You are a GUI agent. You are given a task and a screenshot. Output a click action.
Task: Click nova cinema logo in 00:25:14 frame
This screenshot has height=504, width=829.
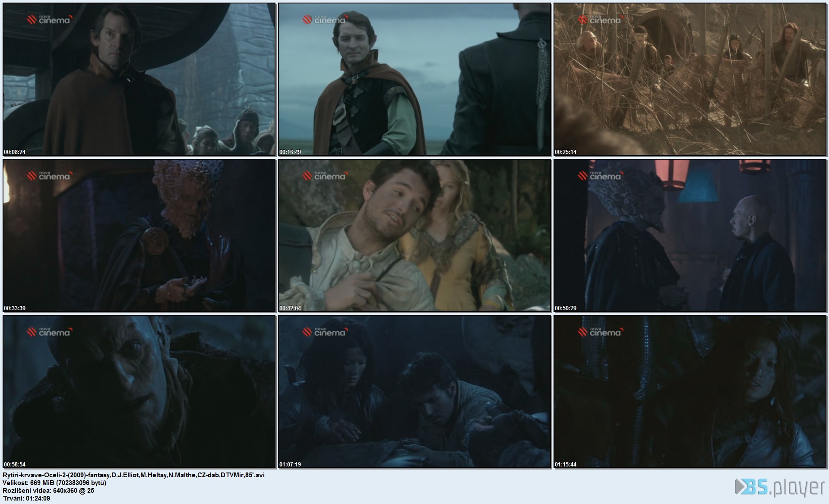(x=600, y=19)
